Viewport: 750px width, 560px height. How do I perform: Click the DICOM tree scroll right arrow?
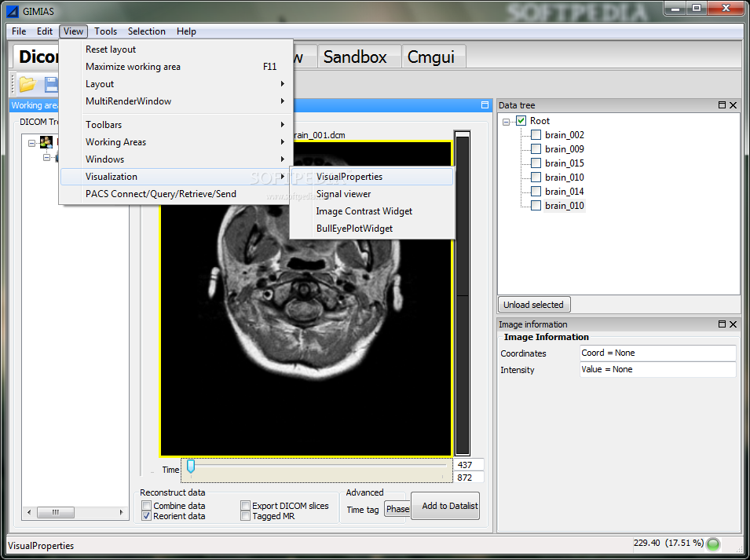(x=121, y=512)
